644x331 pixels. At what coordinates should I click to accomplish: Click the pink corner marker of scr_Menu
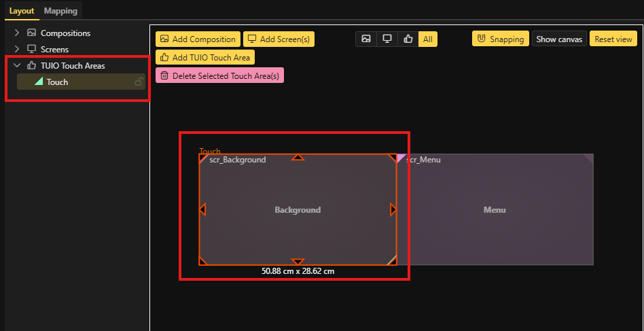click(x=400, y=158)
